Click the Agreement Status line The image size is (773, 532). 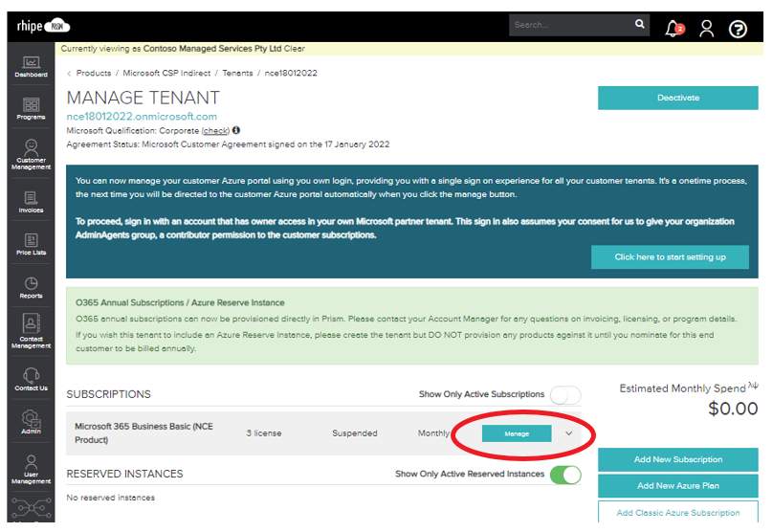[228, 144]
